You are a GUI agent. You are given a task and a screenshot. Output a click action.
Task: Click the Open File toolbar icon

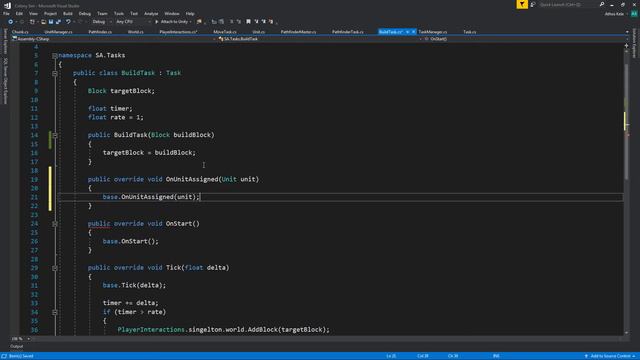[x=43, y=22]
